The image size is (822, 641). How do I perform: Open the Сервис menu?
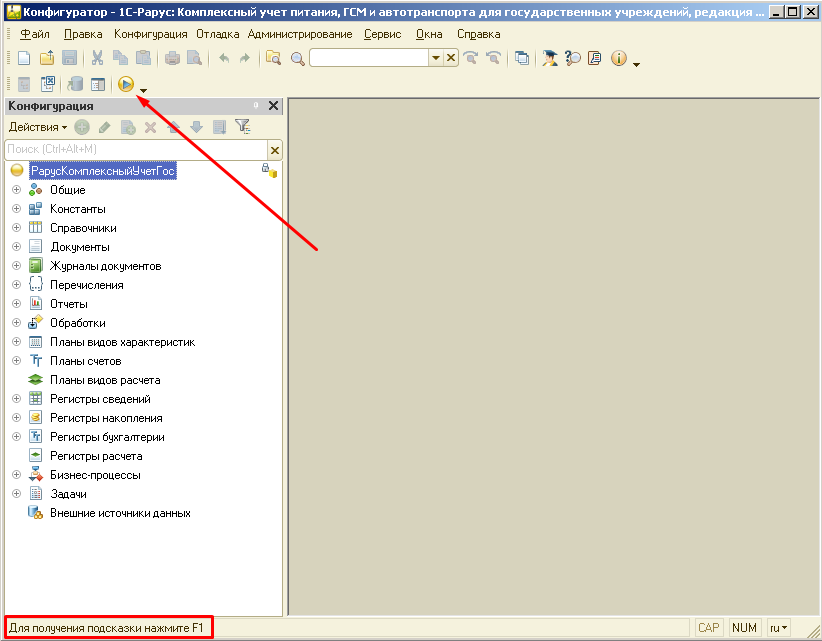click(383, 34)
